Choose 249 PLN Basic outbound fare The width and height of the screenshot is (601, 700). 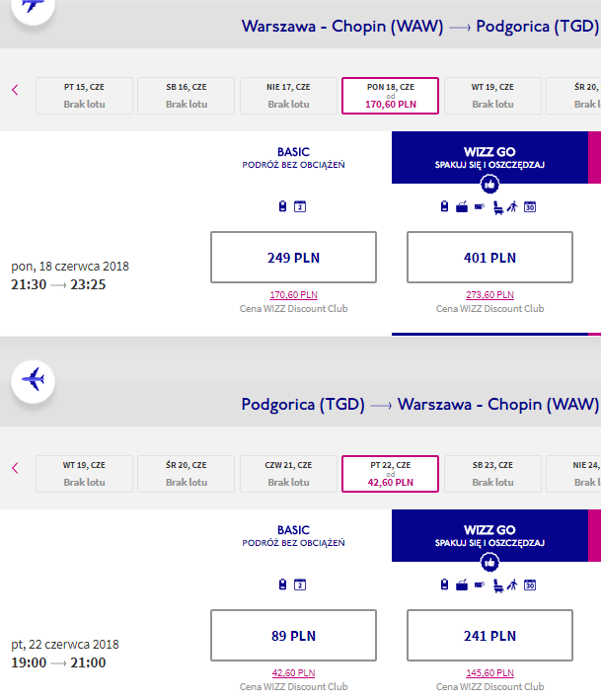(x=293, y=257)
